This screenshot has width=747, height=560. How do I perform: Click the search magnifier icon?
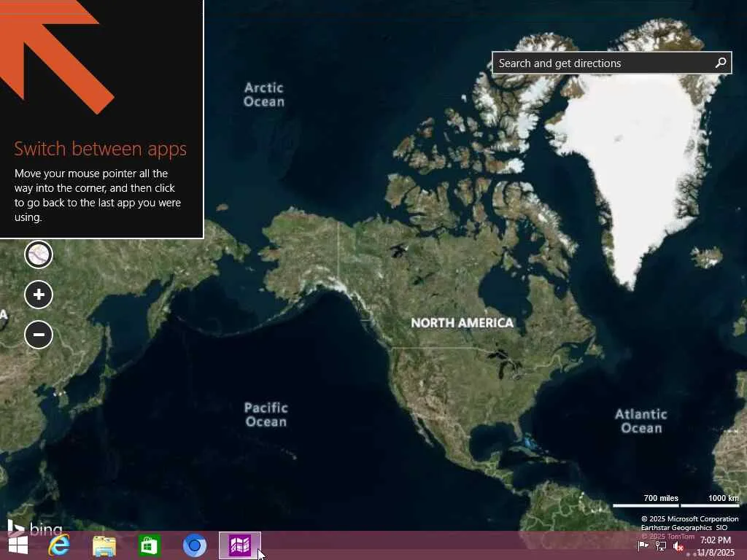[721, 63]
